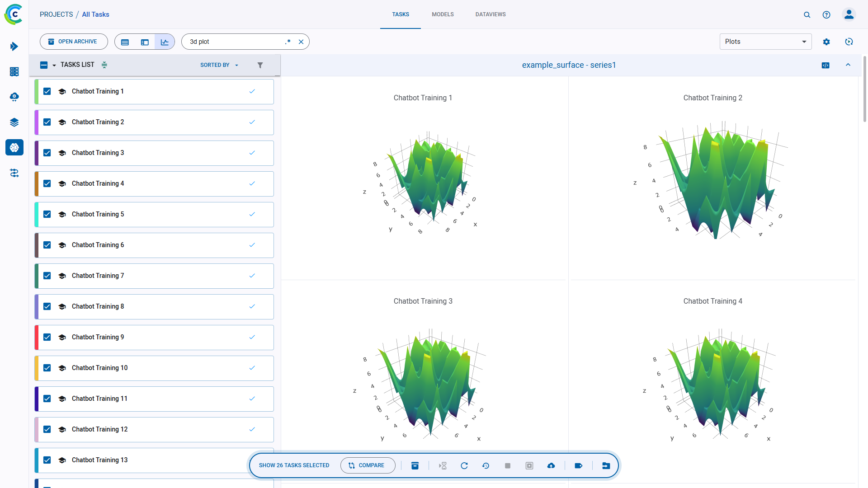Click the abort all children icon
The height and width of the screenshot is (488, 868).
point(529,465)
